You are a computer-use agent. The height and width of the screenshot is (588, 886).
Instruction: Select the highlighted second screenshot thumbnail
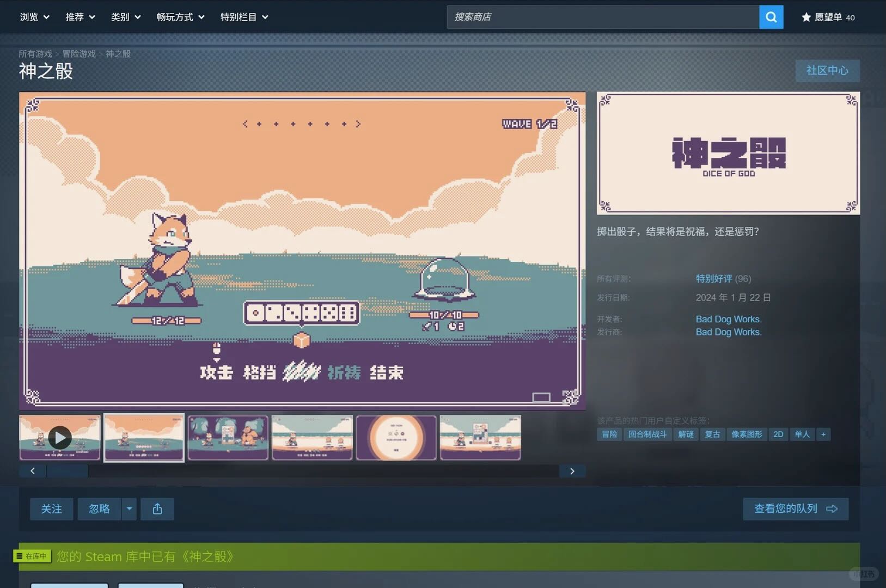click(x=144, y=438)
